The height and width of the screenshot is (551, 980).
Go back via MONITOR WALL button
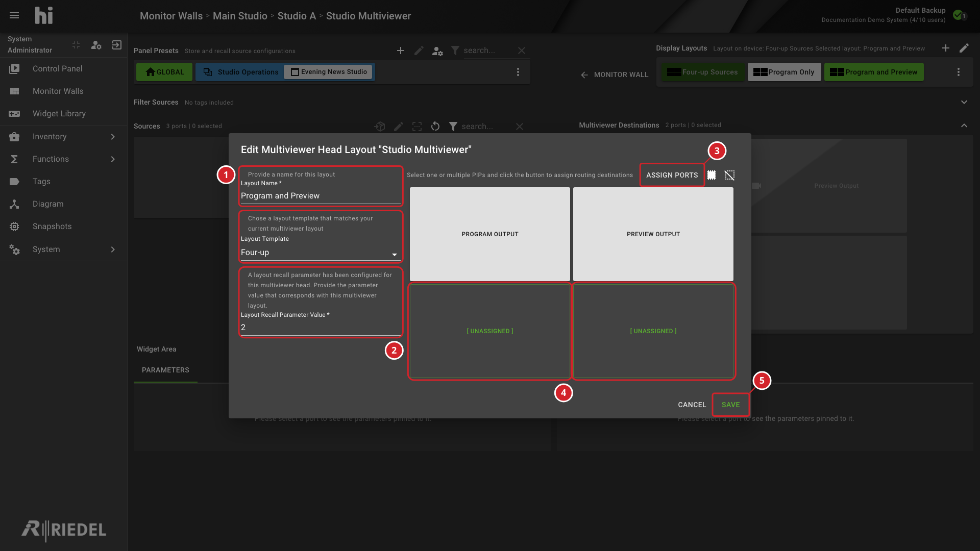pyautogui.click(x=615, y=74)
